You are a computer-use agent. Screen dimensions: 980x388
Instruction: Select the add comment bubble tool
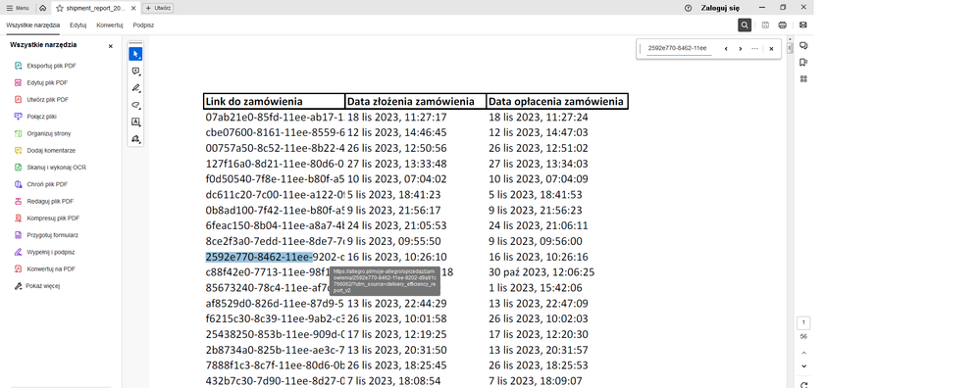(135, 72)
